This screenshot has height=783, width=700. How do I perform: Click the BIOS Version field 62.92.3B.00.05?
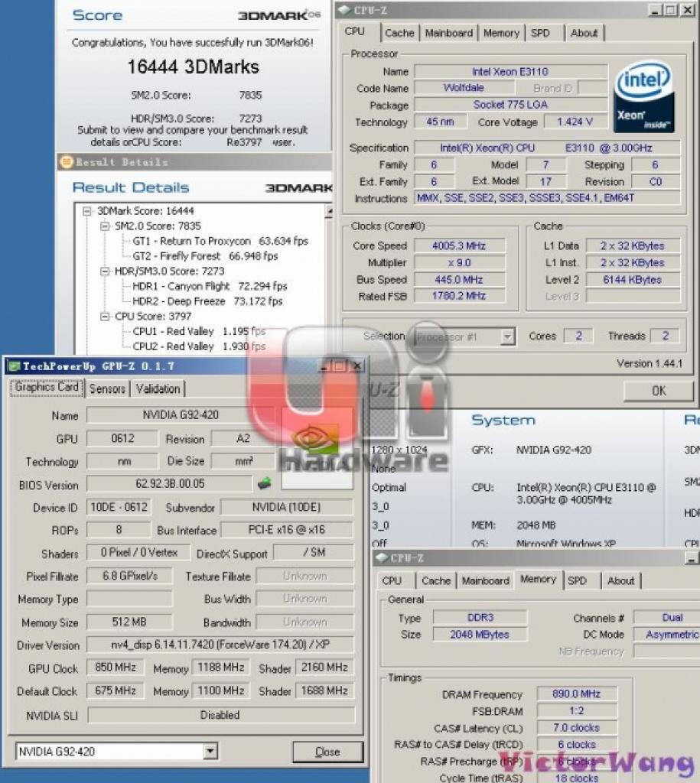[x=170, y=483]
